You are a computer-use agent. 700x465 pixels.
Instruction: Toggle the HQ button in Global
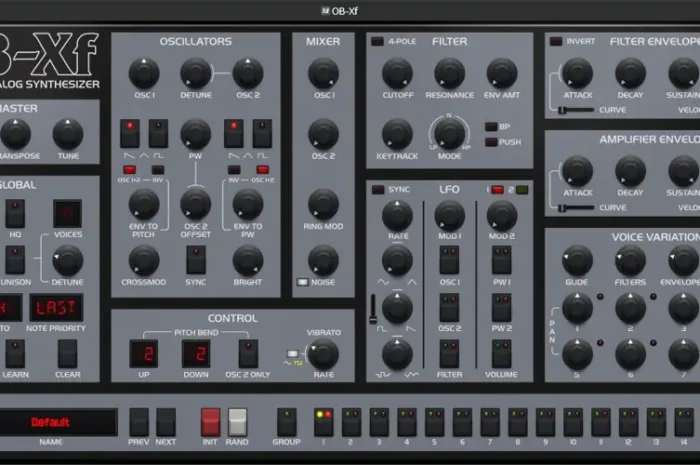(x=15, y=214)
